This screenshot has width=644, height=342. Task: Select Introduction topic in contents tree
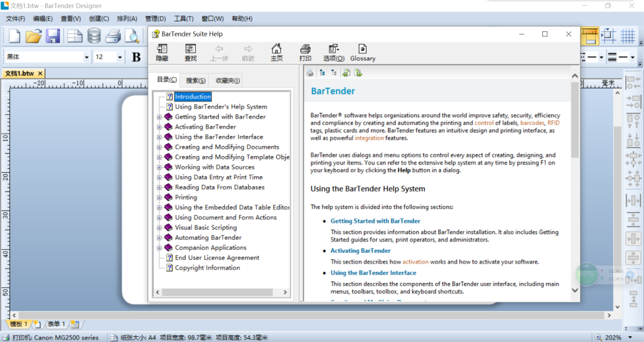[193, 97]
